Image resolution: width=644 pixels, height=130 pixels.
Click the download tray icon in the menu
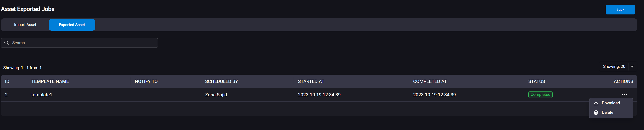[596, 103]
